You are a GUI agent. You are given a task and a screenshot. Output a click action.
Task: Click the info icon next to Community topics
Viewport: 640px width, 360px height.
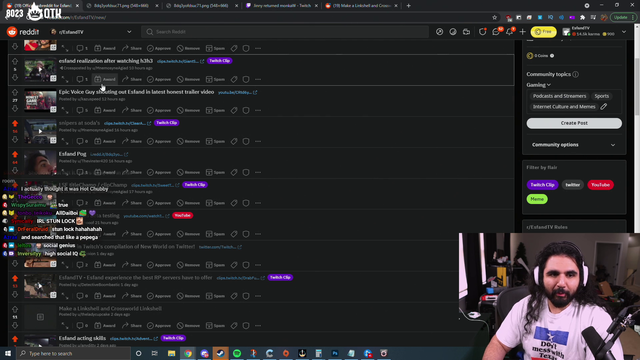[576, 74]
